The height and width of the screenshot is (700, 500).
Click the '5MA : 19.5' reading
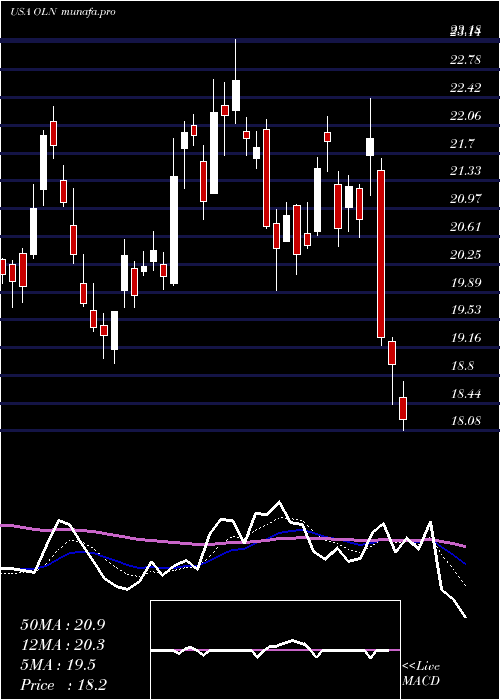(58, 665)
